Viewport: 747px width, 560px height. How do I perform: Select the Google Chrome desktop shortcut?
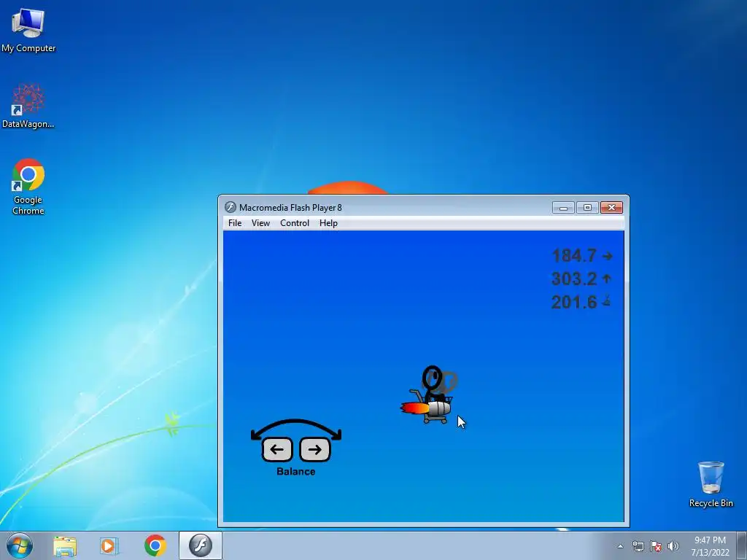28,187
